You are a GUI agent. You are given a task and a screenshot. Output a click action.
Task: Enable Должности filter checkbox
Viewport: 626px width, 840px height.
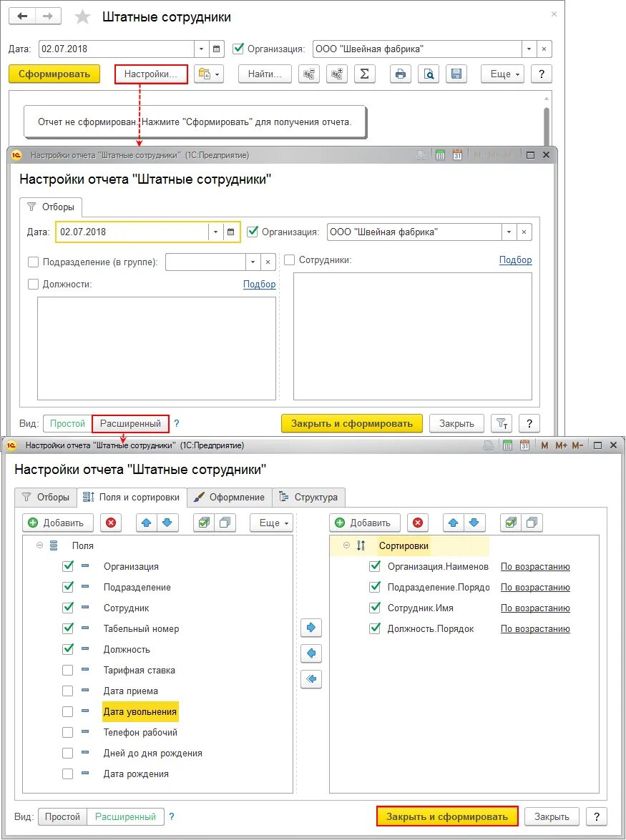click(33, 284)
